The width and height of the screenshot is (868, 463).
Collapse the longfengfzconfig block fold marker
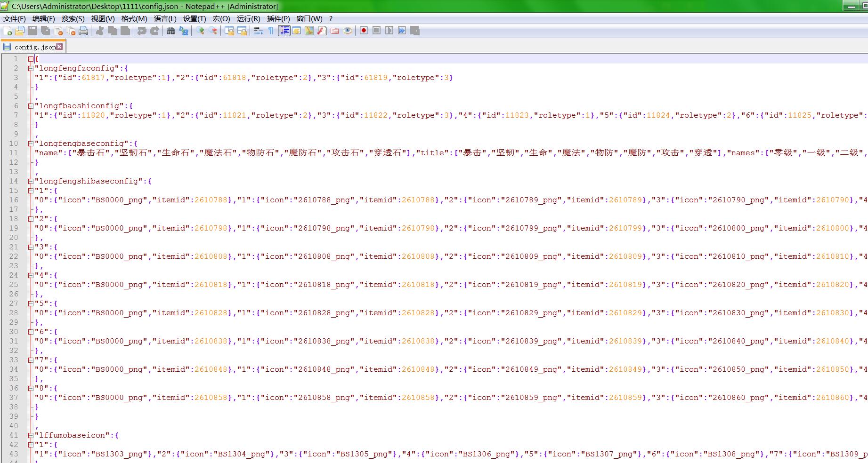click(31, 68)
